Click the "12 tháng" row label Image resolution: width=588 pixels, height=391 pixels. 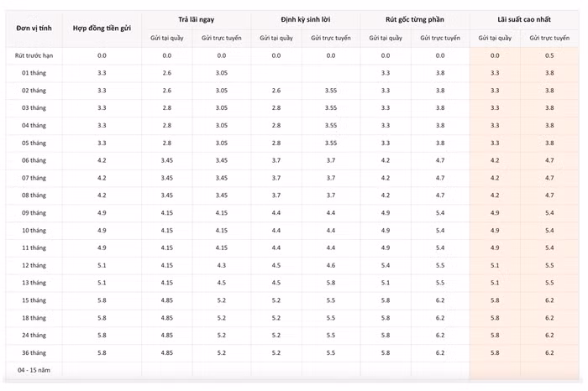[x=34, y=265]
